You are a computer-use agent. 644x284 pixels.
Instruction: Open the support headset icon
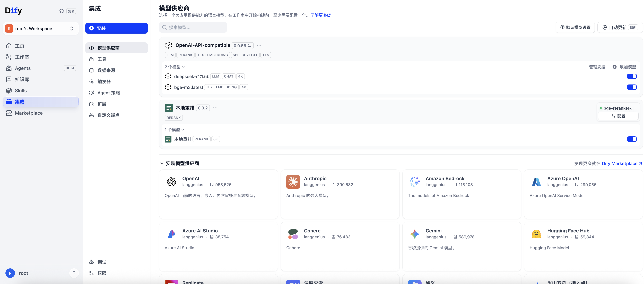point(62,11)
